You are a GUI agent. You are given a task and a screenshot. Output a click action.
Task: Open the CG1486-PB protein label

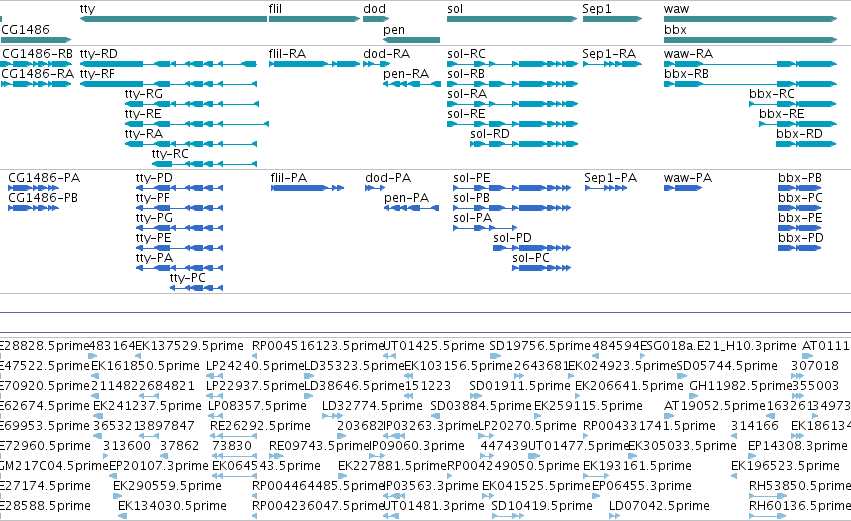(x=43, y=198)
